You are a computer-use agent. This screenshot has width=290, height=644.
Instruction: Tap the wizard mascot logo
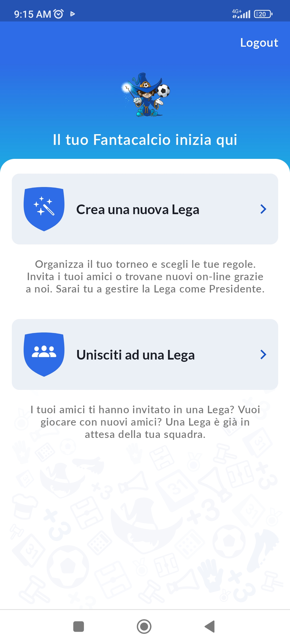[x=145, y=95]
